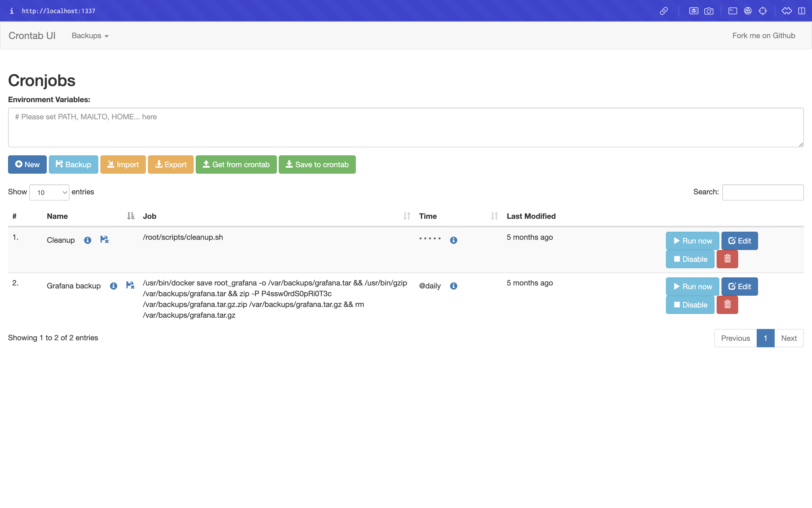Edit the Grafana backup cronjob
Screen dimensions: 812x508
click(x=740, y=287)
